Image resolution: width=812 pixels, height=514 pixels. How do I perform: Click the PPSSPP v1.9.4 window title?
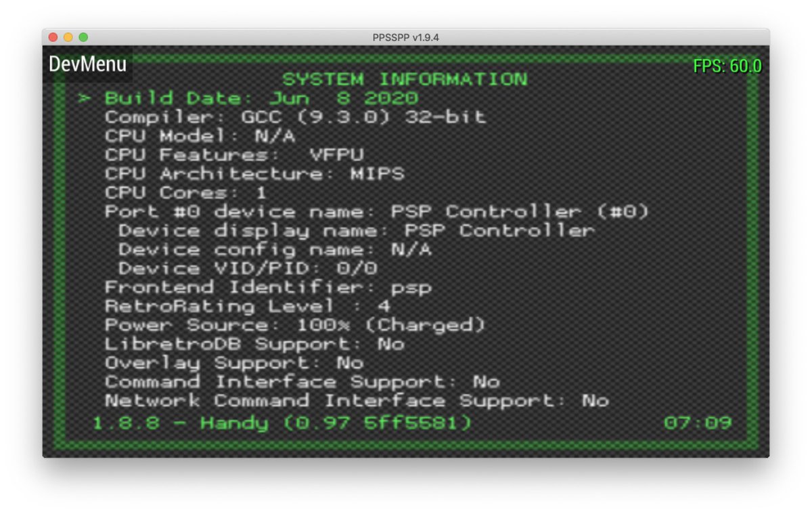(x=406, y=37)
